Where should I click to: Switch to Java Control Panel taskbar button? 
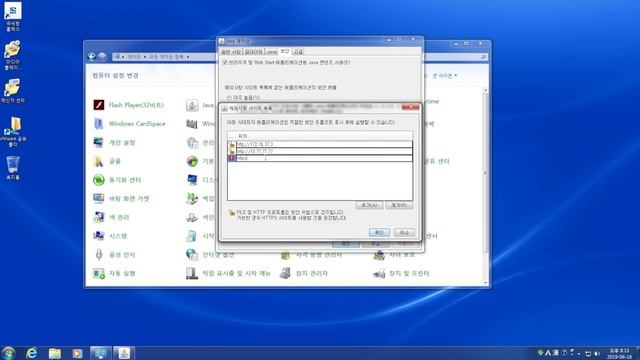[124, 353]
